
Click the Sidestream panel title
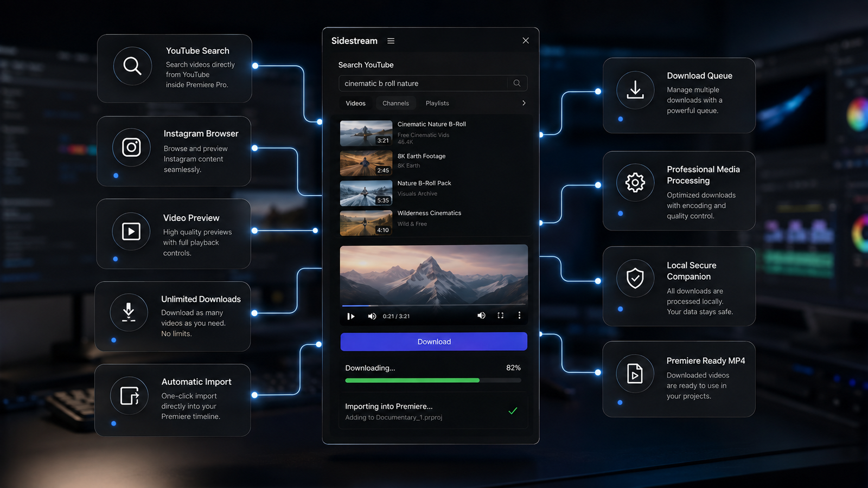pos(354,41)
